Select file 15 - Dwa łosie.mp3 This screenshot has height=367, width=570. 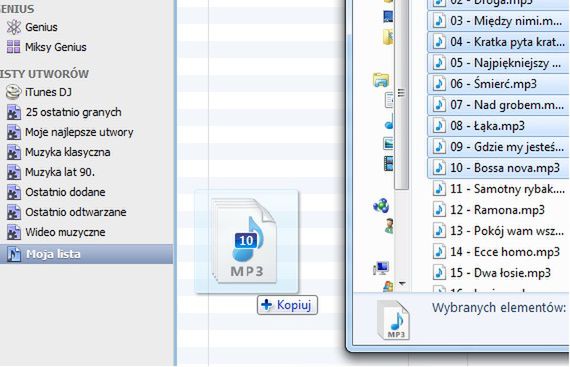click(498, 273)
